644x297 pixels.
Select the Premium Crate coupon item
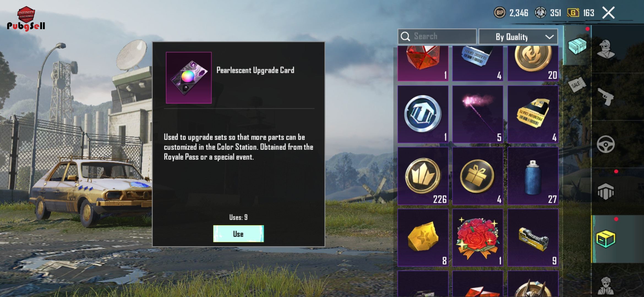[533, 114]
